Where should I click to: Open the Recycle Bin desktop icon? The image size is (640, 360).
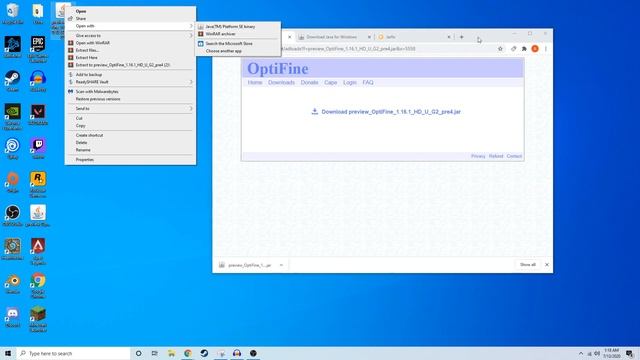coord(13,14)
